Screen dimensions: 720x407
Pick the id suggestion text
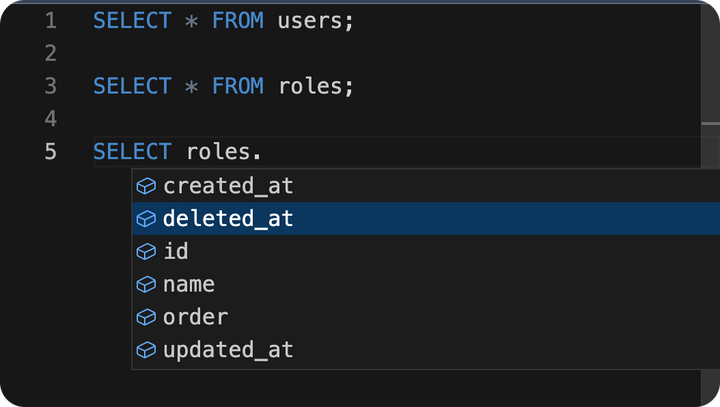[176, 252]
